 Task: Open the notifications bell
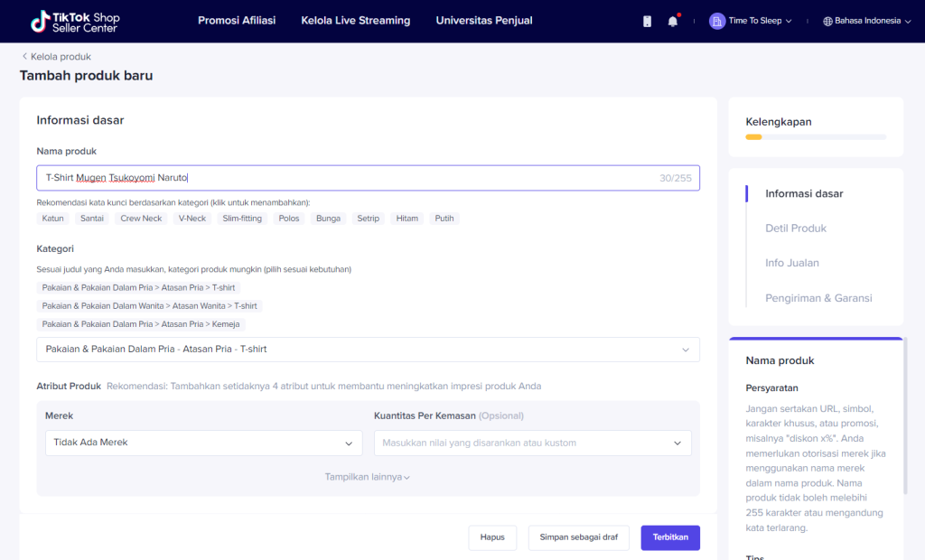672,21
